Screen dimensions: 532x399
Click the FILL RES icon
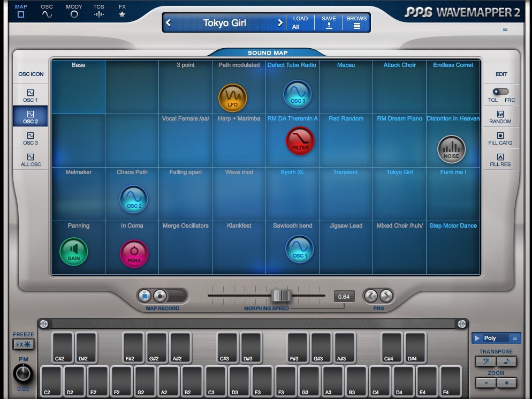500,160
